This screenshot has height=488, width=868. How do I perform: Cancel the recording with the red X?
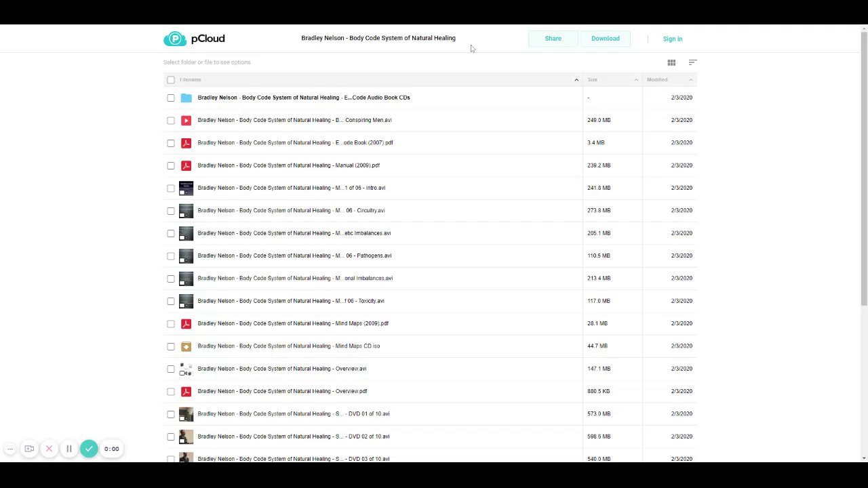pyautogui.click(x=49, y=449)
